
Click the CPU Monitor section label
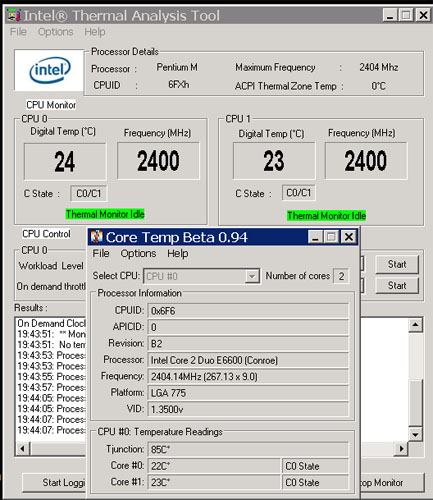51,105
